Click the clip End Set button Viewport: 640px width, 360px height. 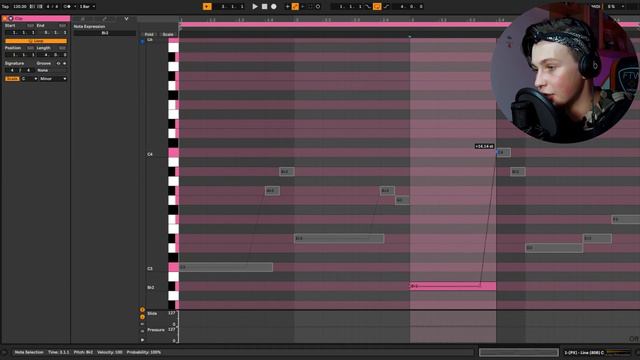coord(62,25)
